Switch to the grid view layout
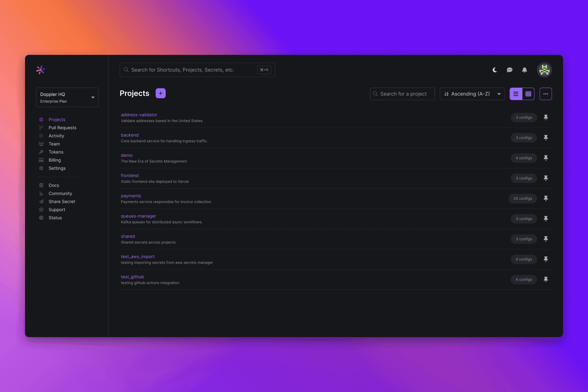Screen dimensions: 588x392 tap(528, 94)
